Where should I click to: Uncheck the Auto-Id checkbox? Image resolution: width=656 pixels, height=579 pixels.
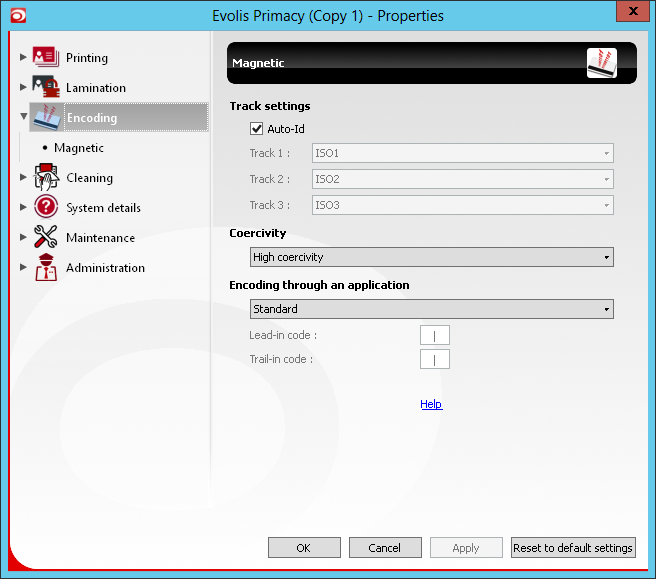pos(256,129)
